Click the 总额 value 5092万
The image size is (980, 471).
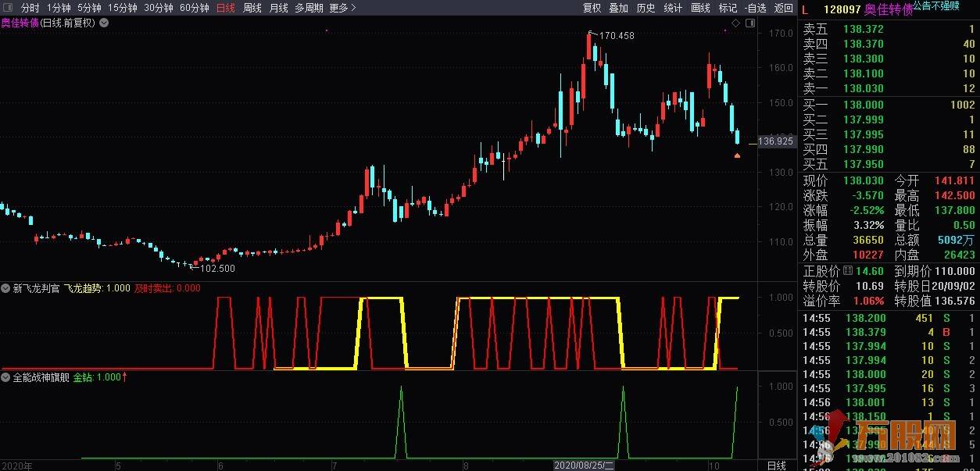click(x=957, y=240)
